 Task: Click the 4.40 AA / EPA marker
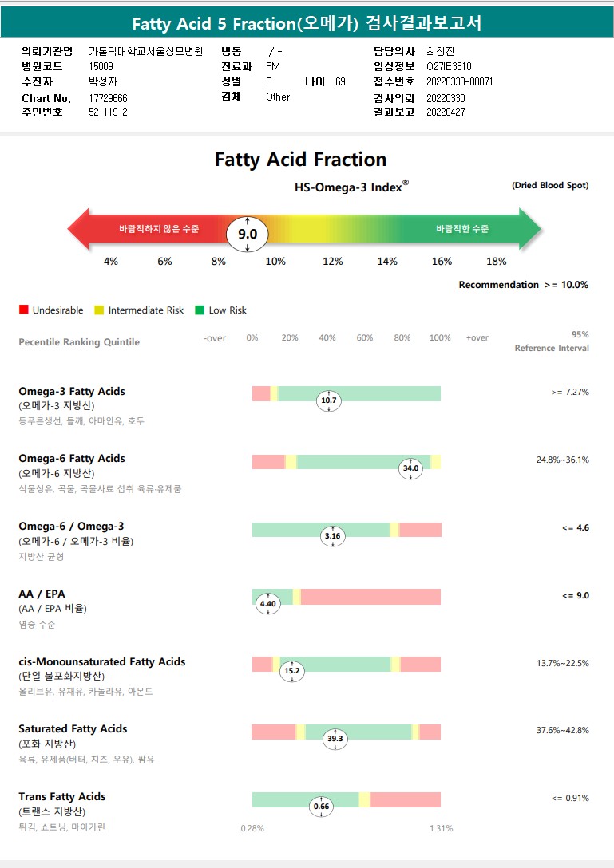point(267,604)
